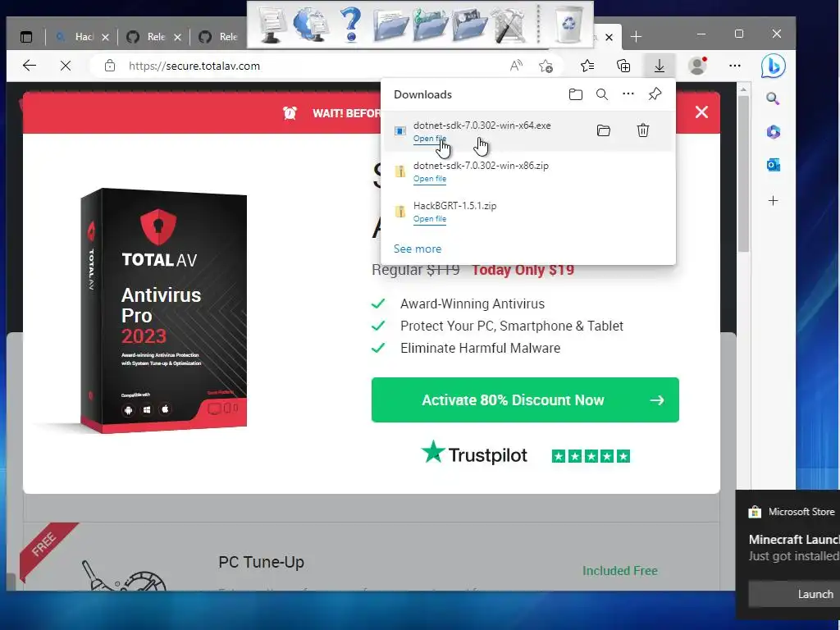Click the TotalAV Antivirus Pro box image

click(x=163, y=309)
